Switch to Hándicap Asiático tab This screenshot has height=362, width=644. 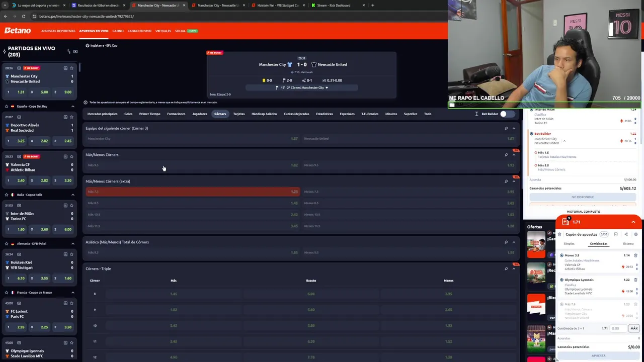(x=264, y=114)
